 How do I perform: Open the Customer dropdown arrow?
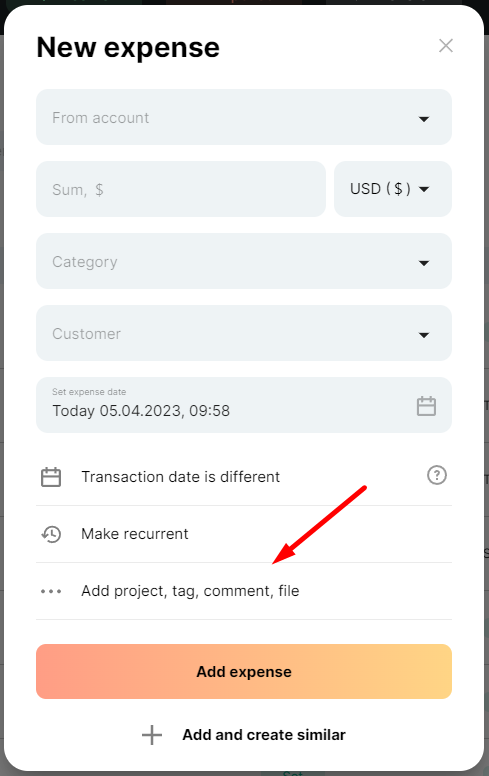[424, 335]
